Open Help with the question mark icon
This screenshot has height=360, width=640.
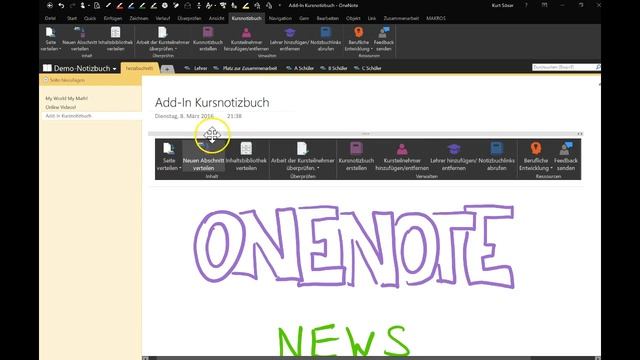pyautogui.click(x=526, y=5)
